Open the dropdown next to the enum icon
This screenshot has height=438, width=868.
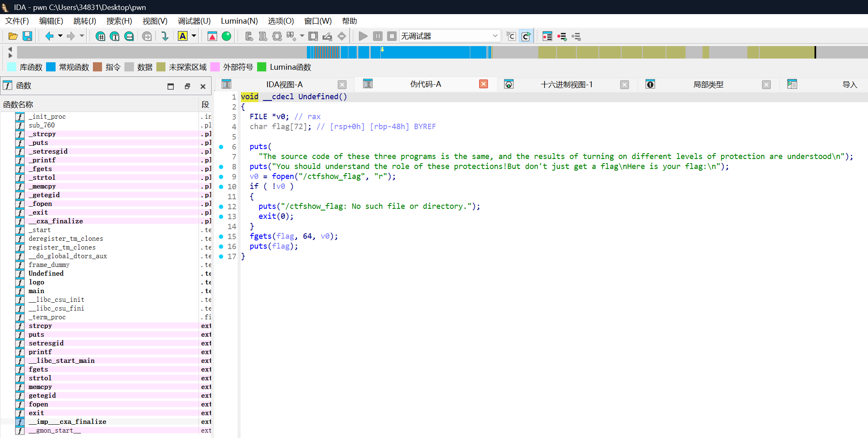tap(302, 36)
